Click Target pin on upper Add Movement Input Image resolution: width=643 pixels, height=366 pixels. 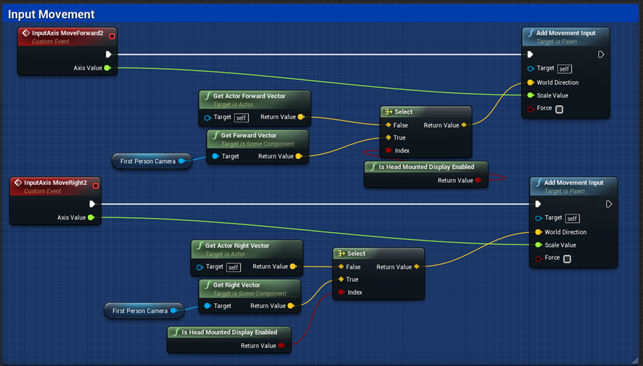pos(530,68)
